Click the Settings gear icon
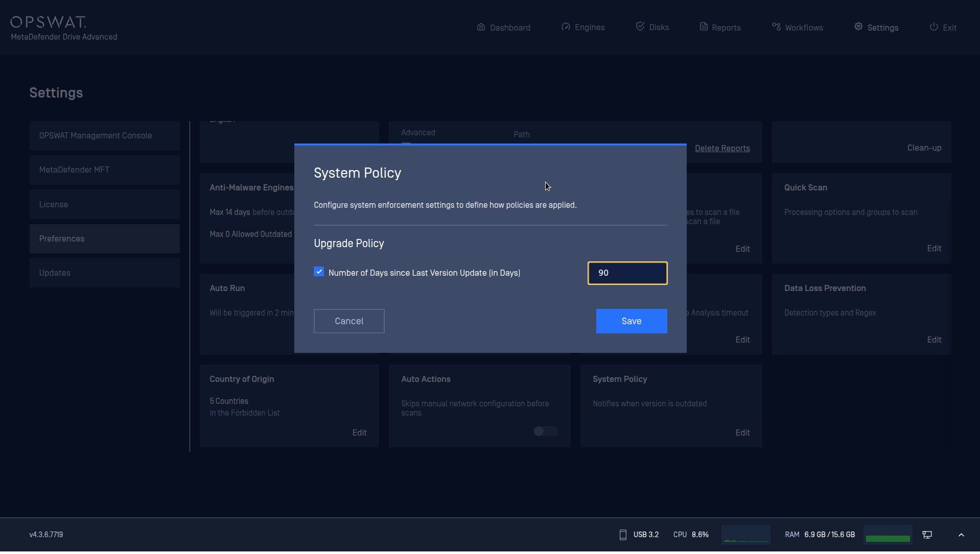 click(x=858, y=27)
